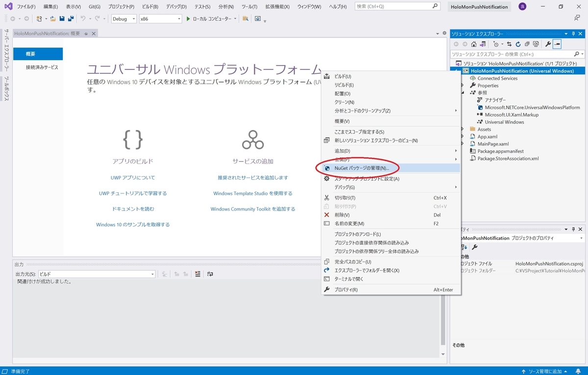Viewport: 588px width, 375px height.
Task: Click the Find in Files folder icon
Action: coord(245,19)
